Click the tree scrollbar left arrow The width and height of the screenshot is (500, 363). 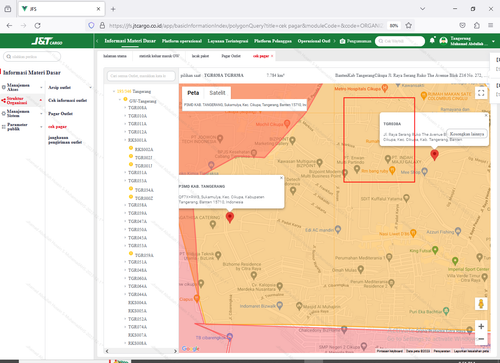(107, 351)
